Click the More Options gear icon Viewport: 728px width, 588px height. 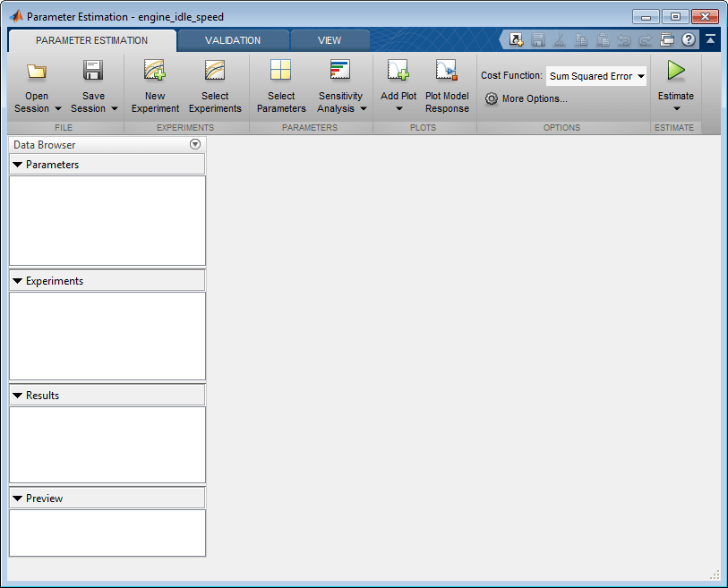[492, 98]
